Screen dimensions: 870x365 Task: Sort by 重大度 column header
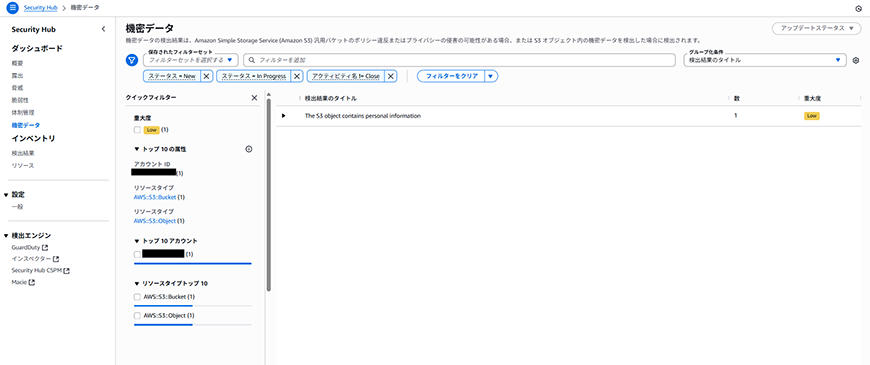812,98
